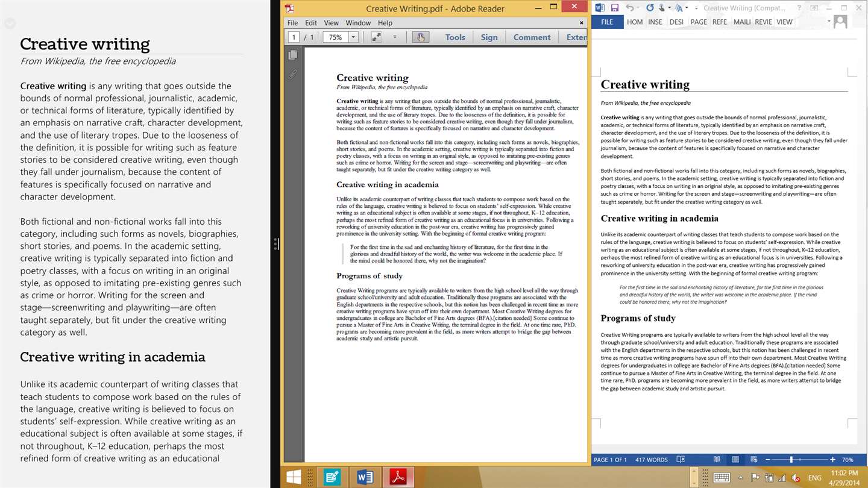The width and height of the screenshot is (868, 488).
Task: Open touch keyboard from taskbar
Action: (722, 478)
